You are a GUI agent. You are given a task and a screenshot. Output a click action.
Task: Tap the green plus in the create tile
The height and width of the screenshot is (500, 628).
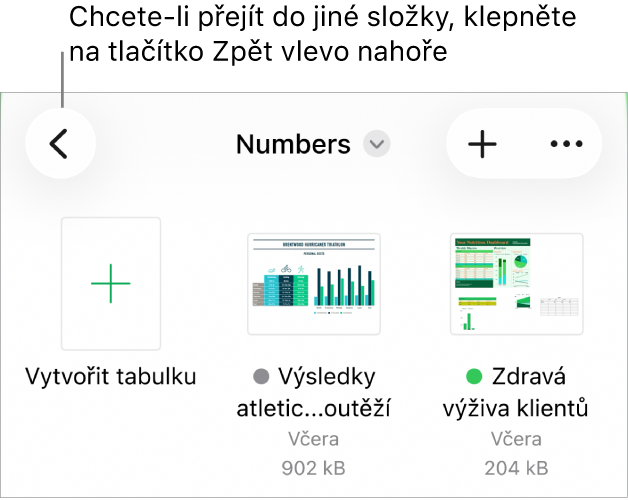pos(111,283)
